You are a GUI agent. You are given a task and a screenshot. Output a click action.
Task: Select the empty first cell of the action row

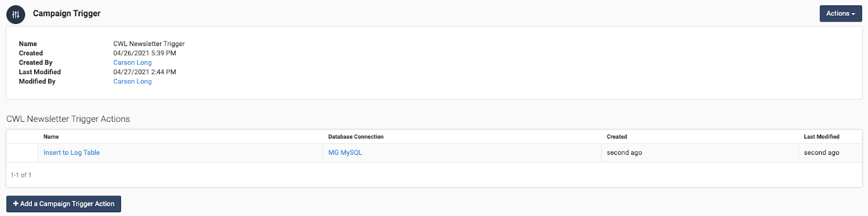[x=22, y=153]
